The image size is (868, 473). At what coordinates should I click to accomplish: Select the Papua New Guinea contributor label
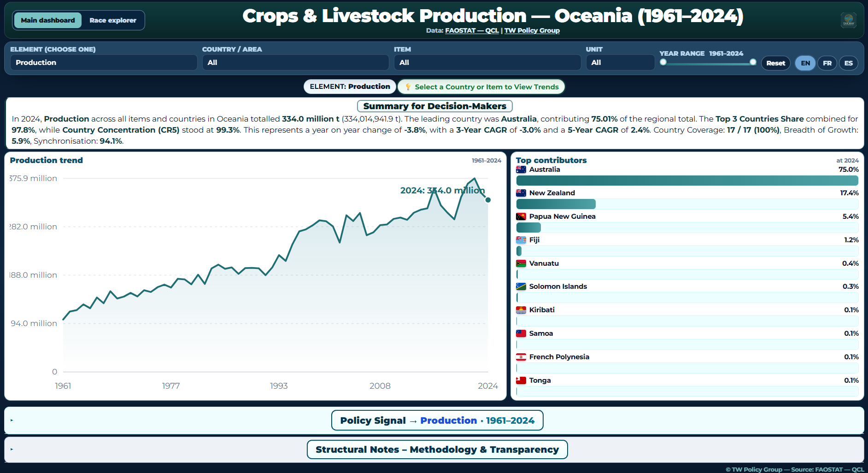click(562, 216)
